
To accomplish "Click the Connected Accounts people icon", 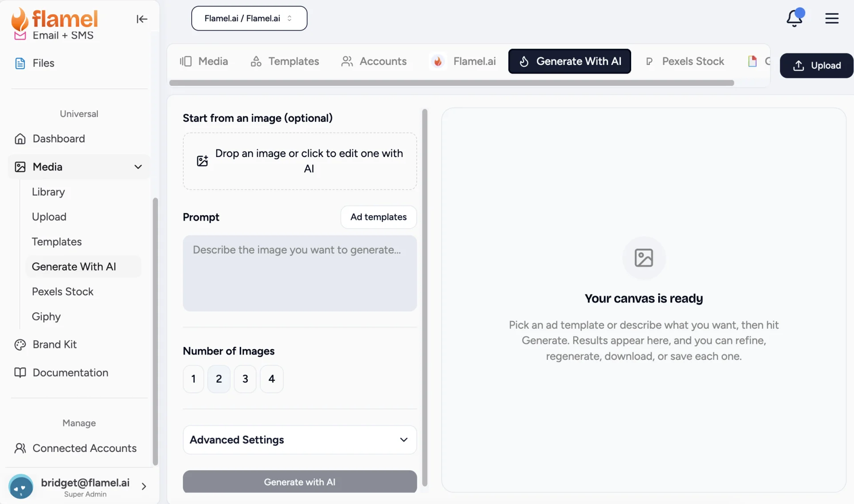I will (20, 448).
